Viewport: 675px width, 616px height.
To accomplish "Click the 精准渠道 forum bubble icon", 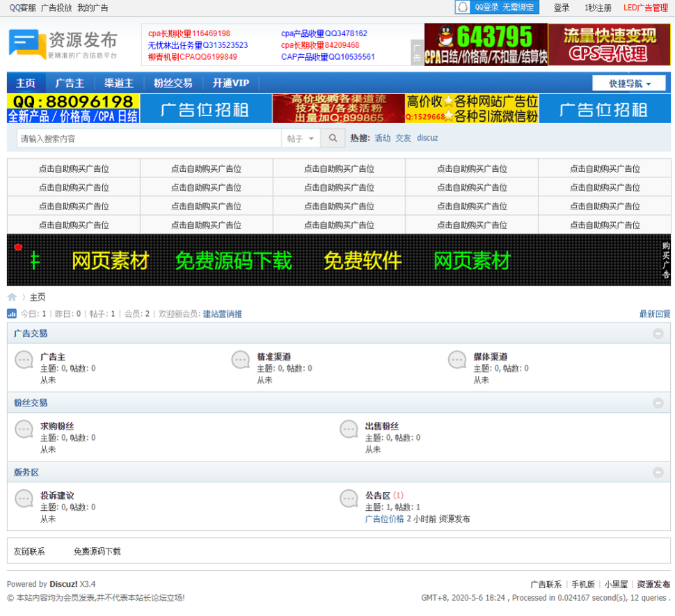I will tap(241, 360).
